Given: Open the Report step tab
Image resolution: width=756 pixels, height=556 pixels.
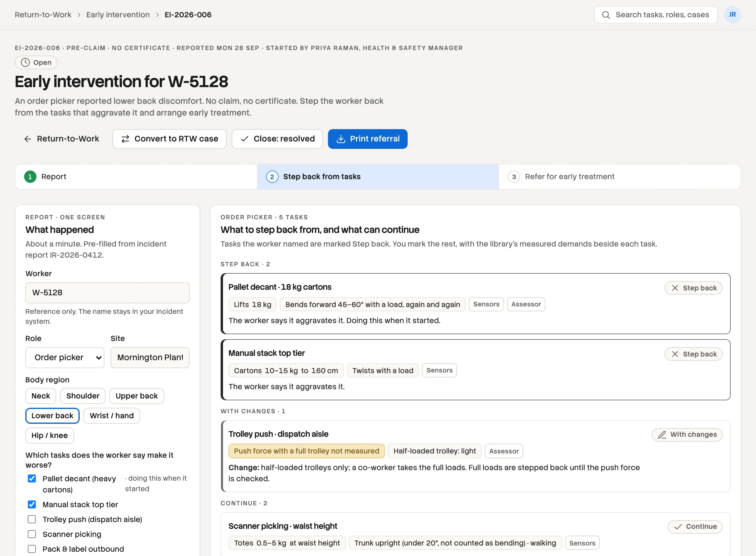Looking at the screenshot, I should 136,177.
